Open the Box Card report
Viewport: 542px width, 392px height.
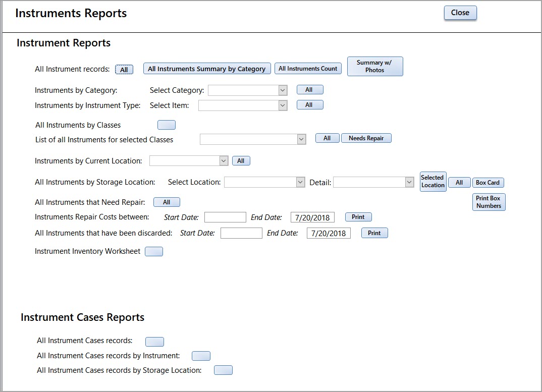point(488,182)
